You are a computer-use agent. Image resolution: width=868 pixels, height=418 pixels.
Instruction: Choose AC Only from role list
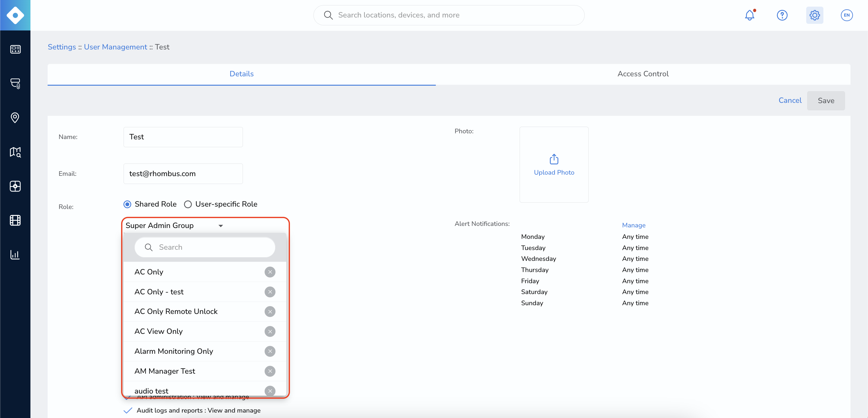click(x=205, y=272)
